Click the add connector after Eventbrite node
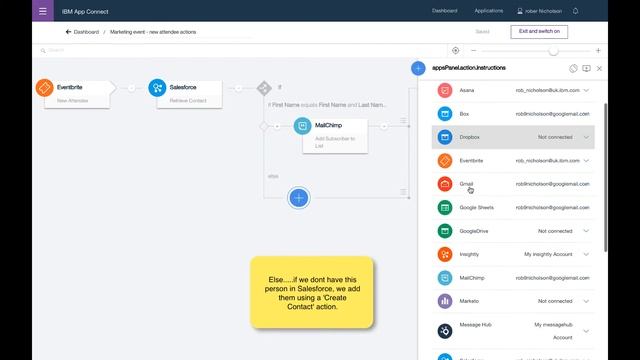Viewport: 640px width, 360px height. [x=131, y=88]
